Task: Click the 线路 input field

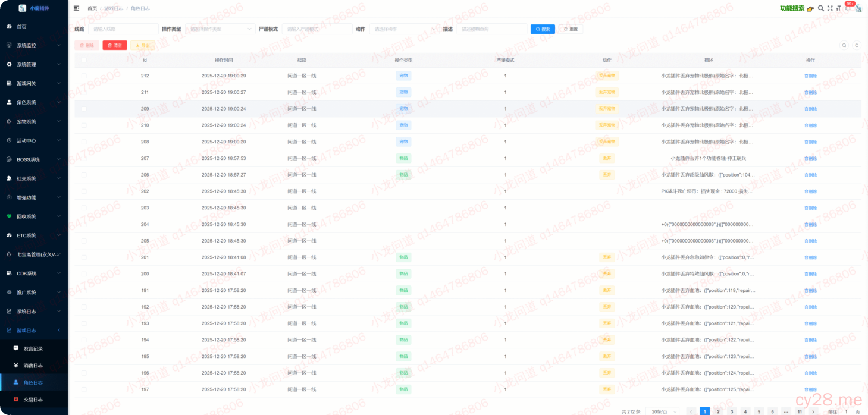Action: [x=123, y=29]
